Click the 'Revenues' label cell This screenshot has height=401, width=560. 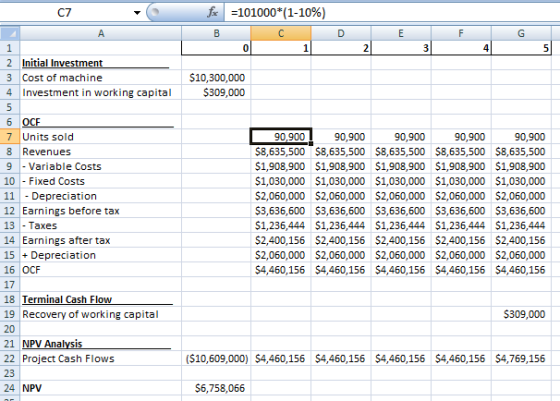point(101,151)
